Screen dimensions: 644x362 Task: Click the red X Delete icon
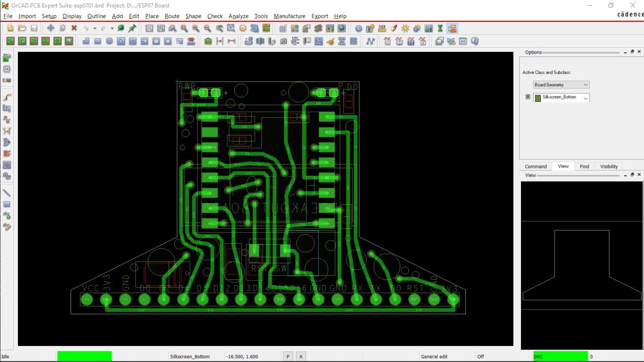[74, 28]
